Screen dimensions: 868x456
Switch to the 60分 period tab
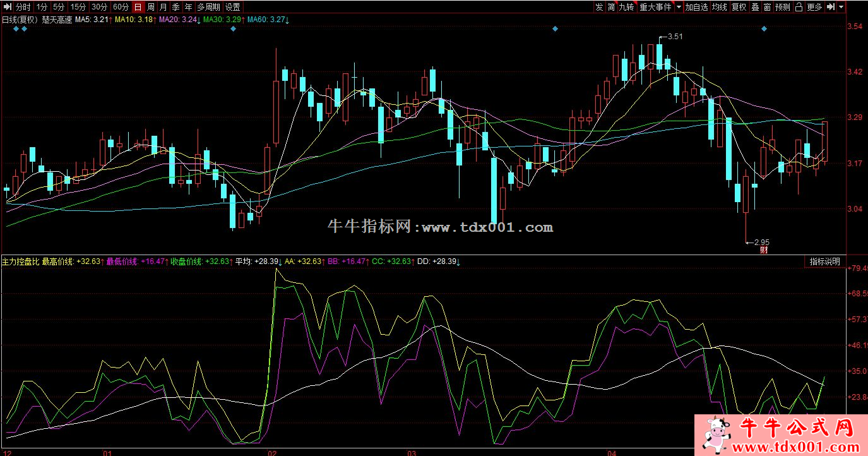121,7
